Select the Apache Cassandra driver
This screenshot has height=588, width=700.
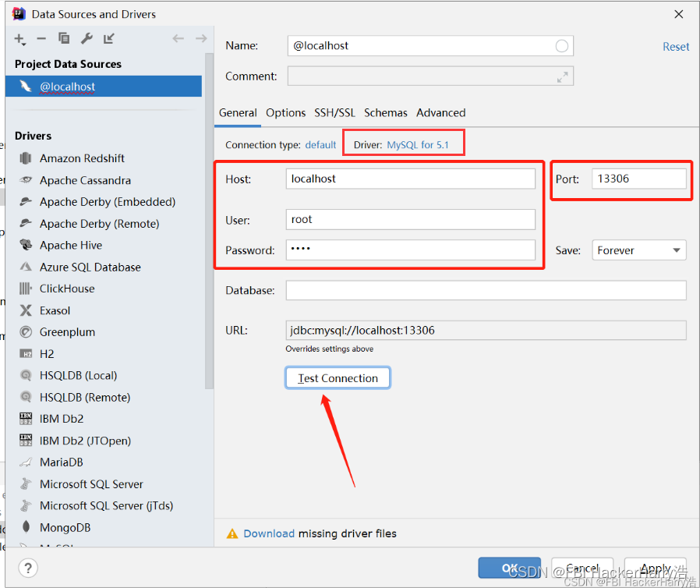[85, 180]
